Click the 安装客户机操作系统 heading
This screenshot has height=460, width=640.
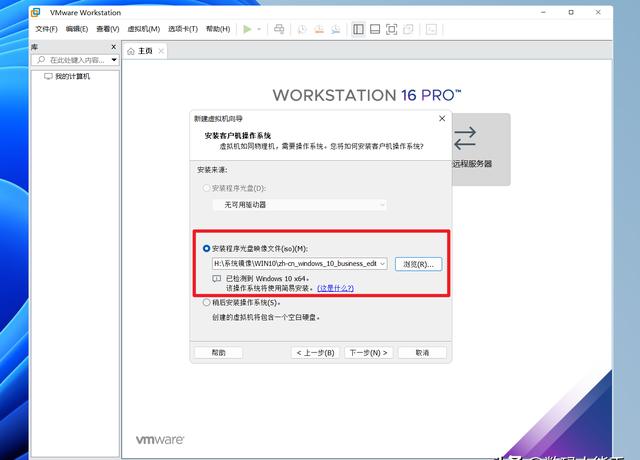pyautogui.click(x=238, y=136)
